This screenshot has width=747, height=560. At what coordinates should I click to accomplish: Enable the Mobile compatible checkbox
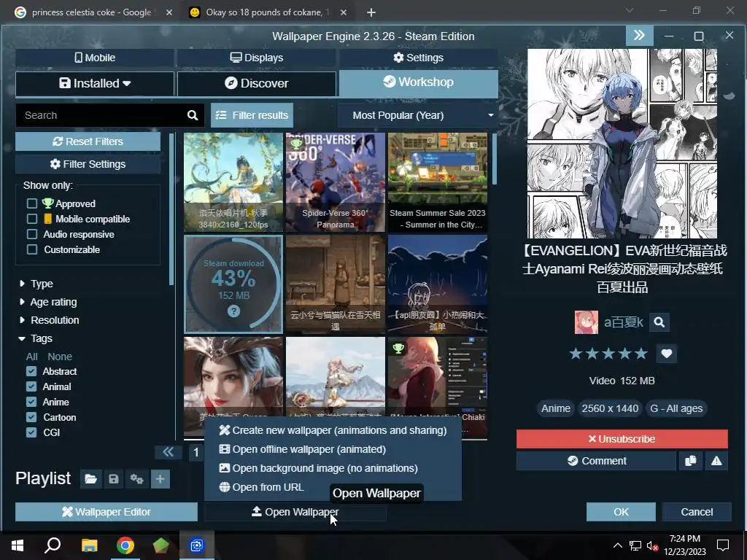pos(32,219)
